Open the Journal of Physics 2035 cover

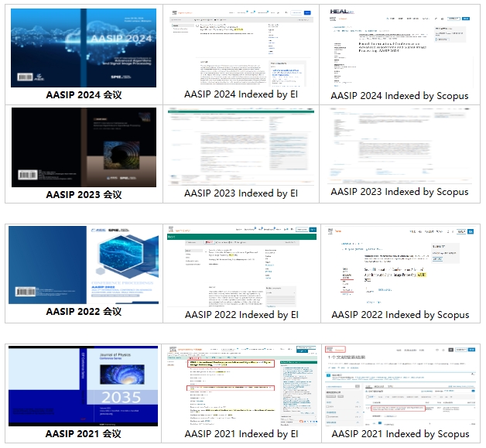pos(84,385)
